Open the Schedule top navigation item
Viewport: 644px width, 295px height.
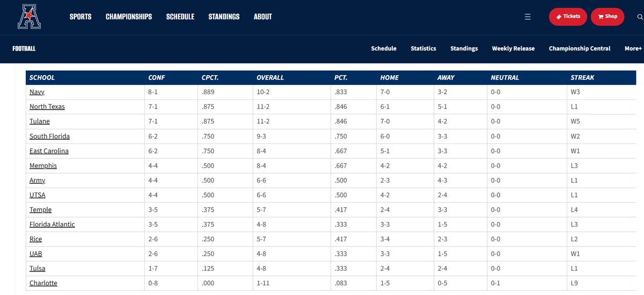click(x=180, y=17)
